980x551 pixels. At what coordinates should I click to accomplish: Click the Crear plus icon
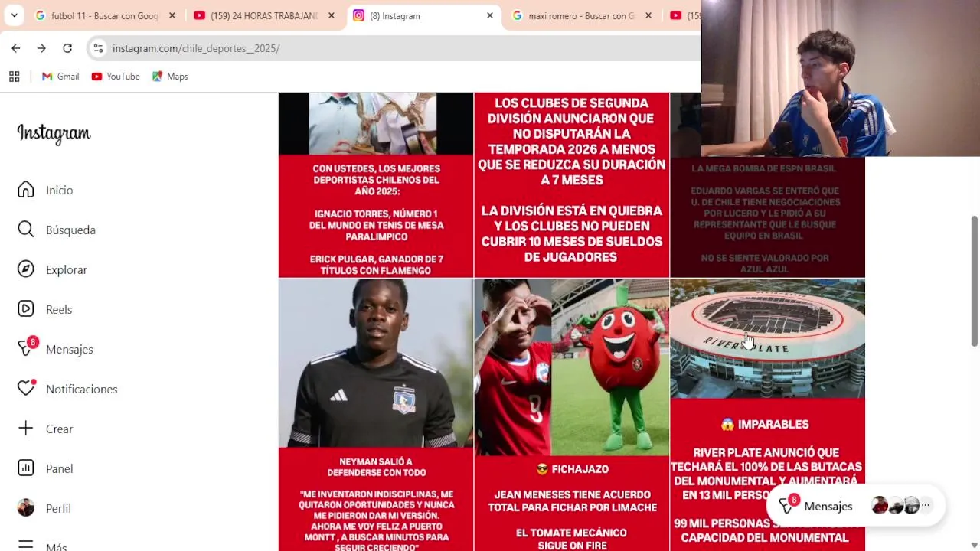(x=26, y=429)
